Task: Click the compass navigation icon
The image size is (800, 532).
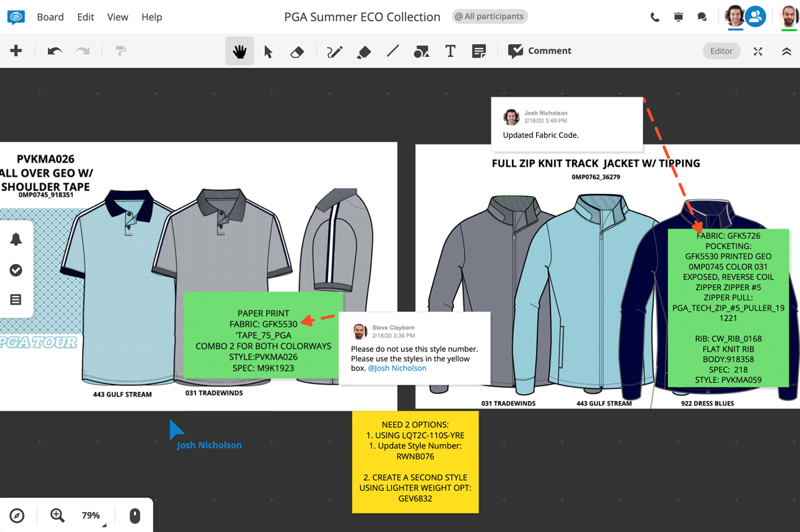Action: pos(17,515)
